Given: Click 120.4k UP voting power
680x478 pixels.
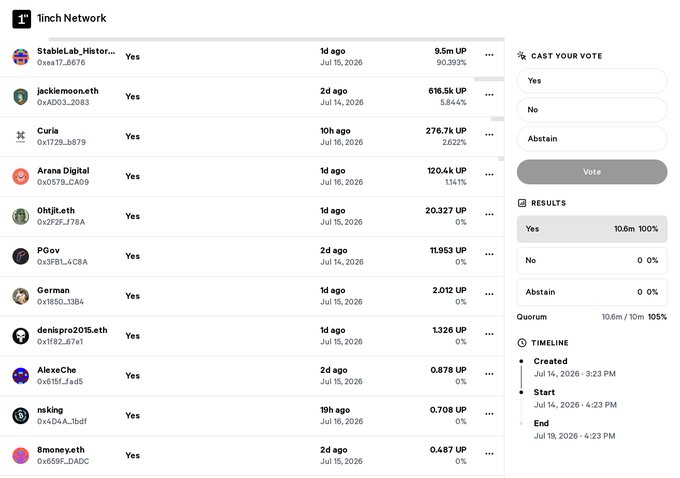Looking at the screenshot, I should pyautogui.click(x=447, y=171).
